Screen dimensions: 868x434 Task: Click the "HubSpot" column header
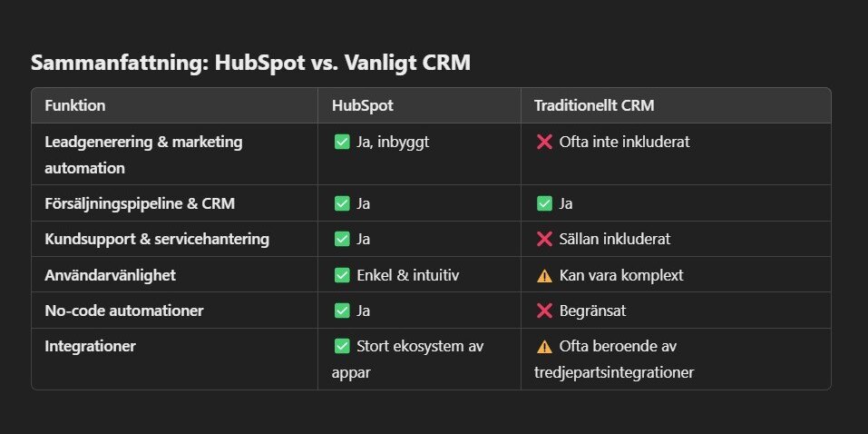(363, 105)
